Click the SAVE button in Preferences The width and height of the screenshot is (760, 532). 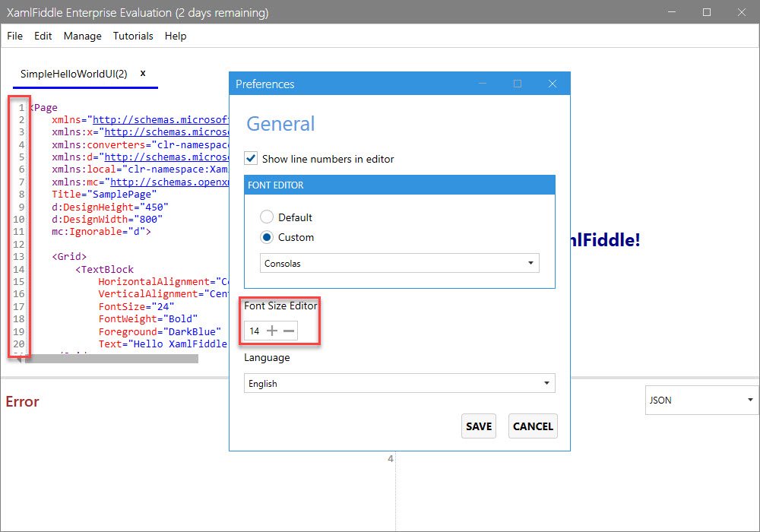pos(478,426)
